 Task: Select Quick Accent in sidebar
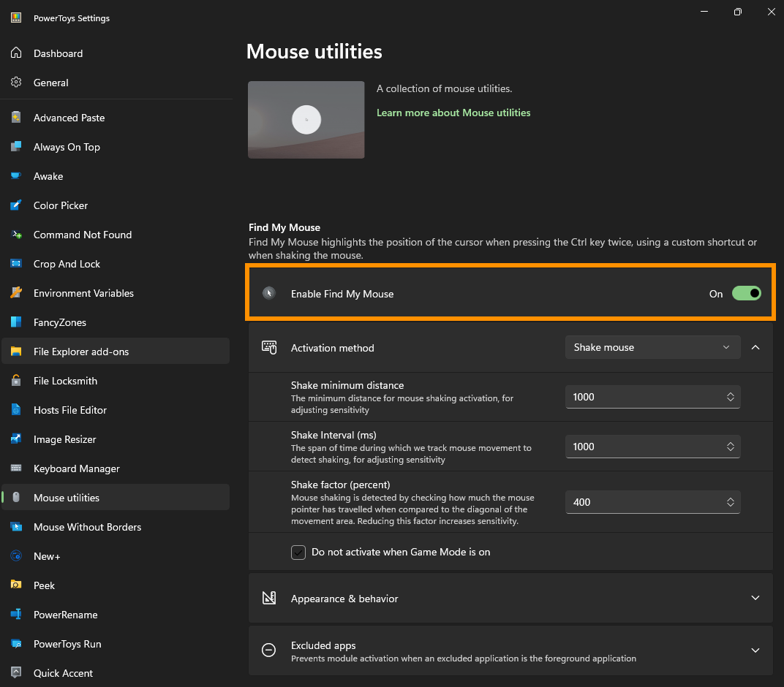coord(116,673)
